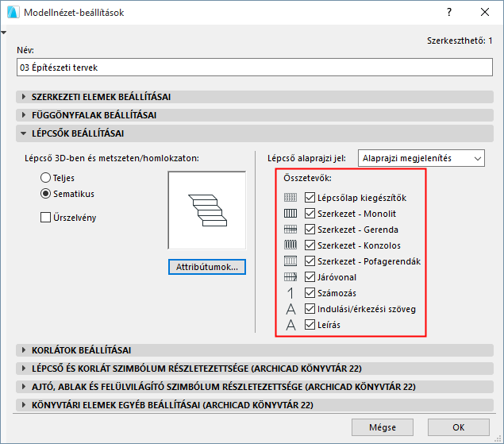Viewport: 504px width, 444px height.
Task: Select the Teljes radio button
Action: point(46,178)
